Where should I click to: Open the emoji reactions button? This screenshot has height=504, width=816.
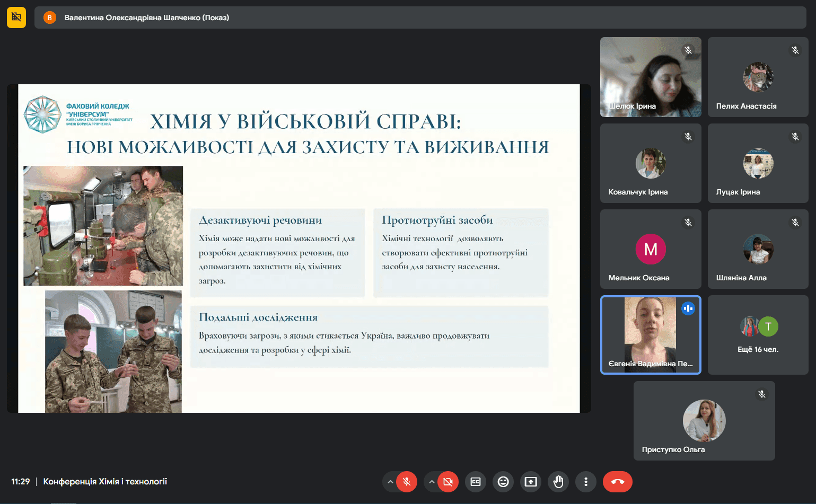503,482
